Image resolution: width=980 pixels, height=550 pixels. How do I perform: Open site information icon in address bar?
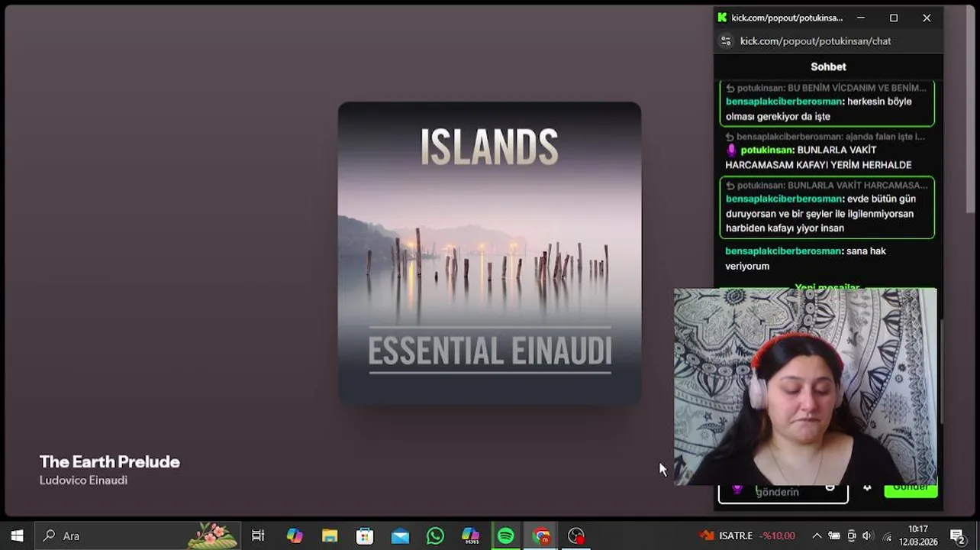pos(726,41)
